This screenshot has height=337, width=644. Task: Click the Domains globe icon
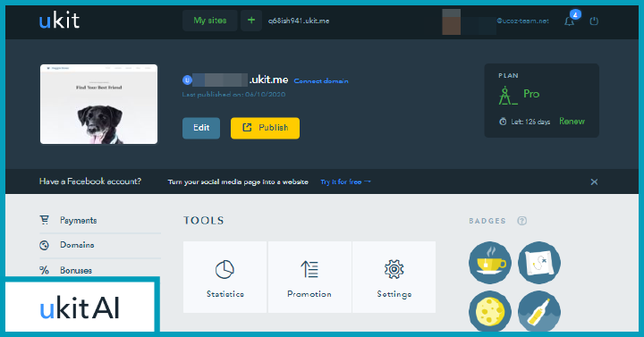click(x=44, y=246)
